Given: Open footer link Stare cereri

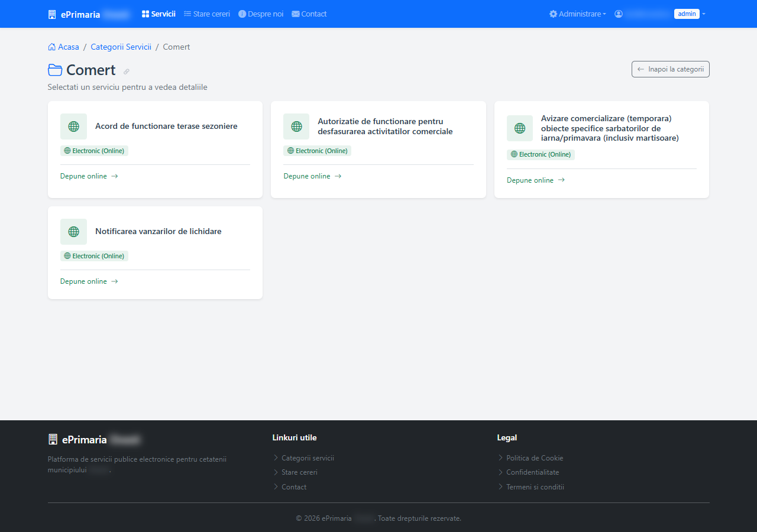Looking at the screenshot, I should 299,472.
